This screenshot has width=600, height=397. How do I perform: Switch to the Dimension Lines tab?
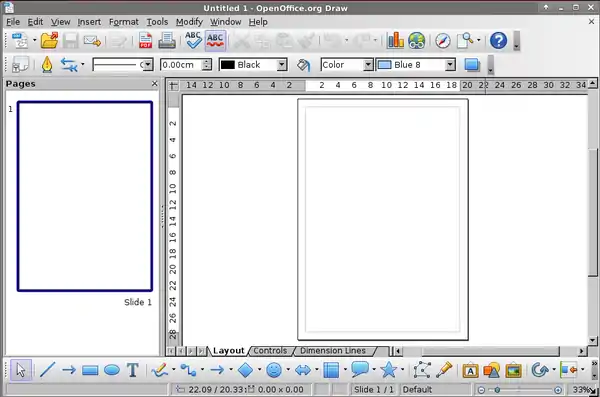coord(333,351)
